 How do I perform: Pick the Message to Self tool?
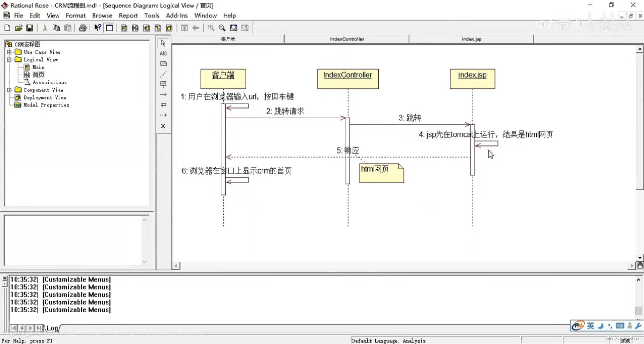click(x=163, y=105)
